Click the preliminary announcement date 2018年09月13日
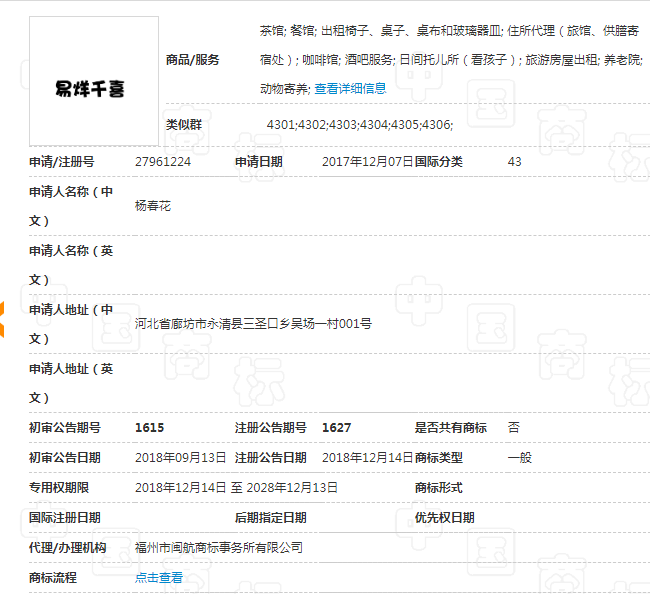 180,458
